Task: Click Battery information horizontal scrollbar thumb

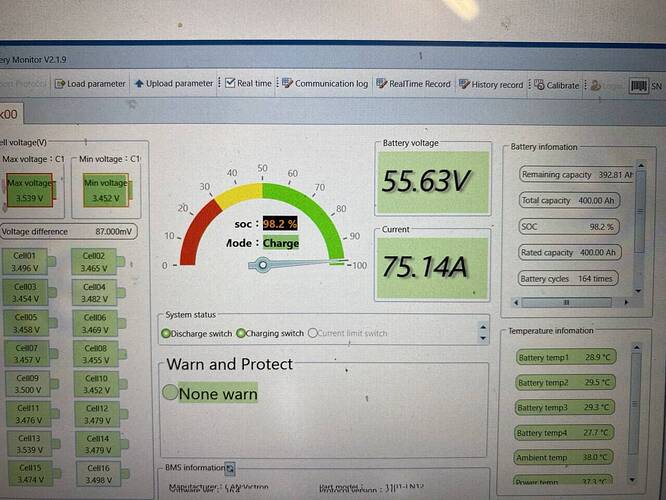Action: click(x=566, y=302)
